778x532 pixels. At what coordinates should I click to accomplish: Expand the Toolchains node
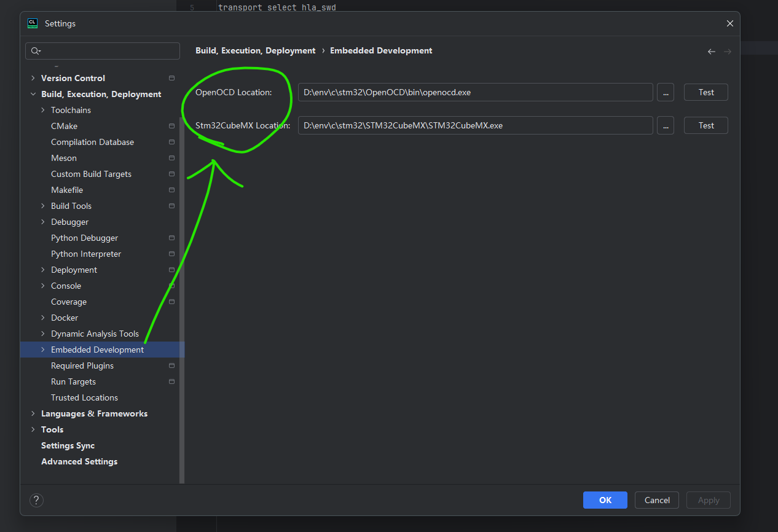(42, 110)
